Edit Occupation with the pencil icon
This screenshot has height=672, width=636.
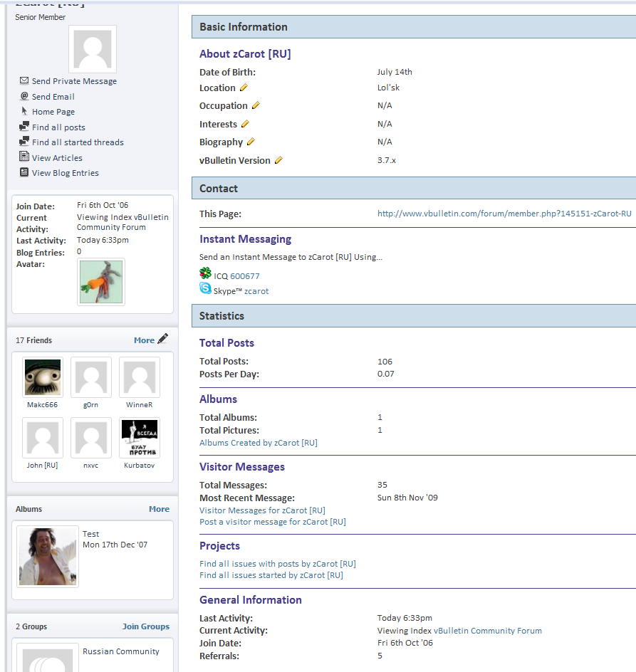click(x=256, y=105)
